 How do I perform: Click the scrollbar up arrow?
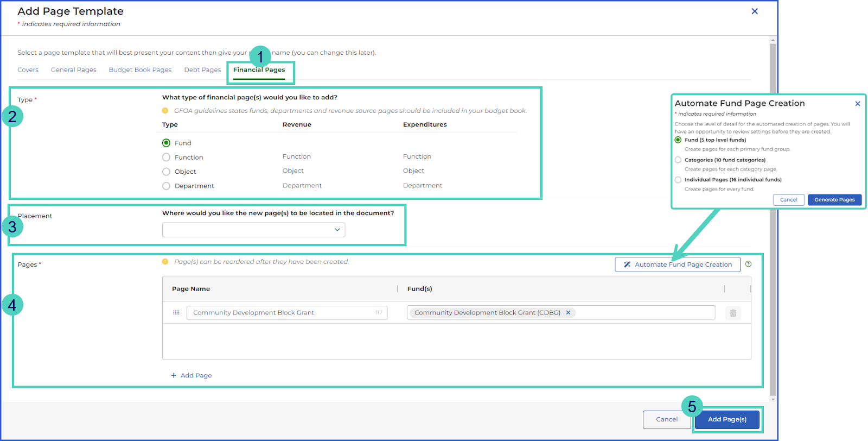(x=773, y=40)
